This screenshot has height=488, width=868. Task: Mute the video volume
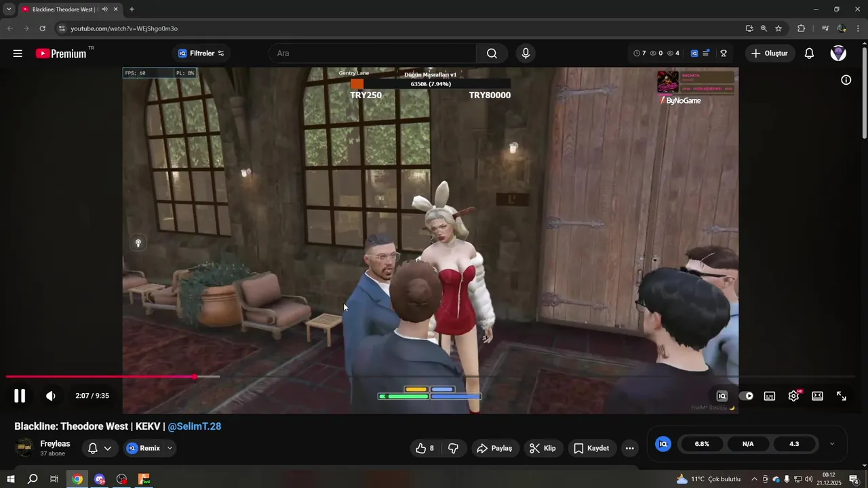tap(51, 396)
